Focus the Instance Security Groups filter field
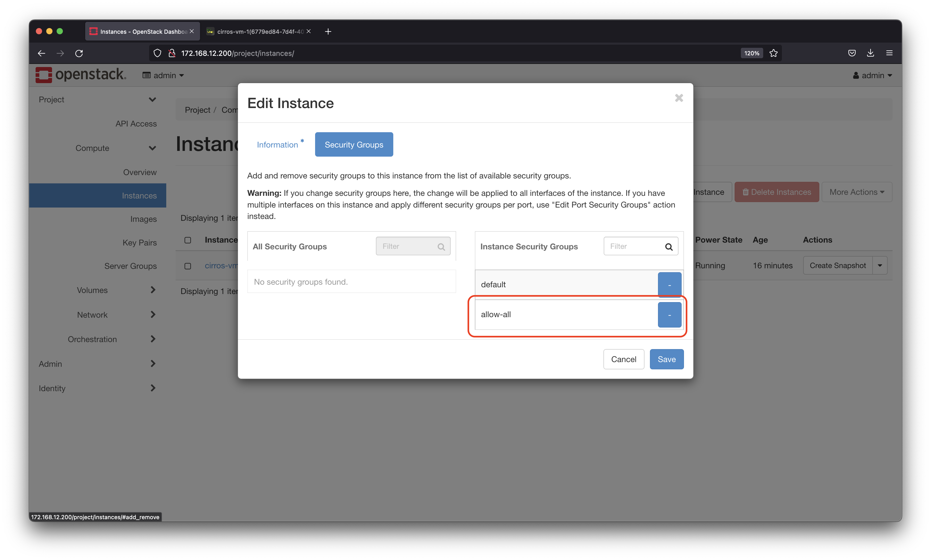The width and height of the screenshot is (931, 560). (641, 246)
